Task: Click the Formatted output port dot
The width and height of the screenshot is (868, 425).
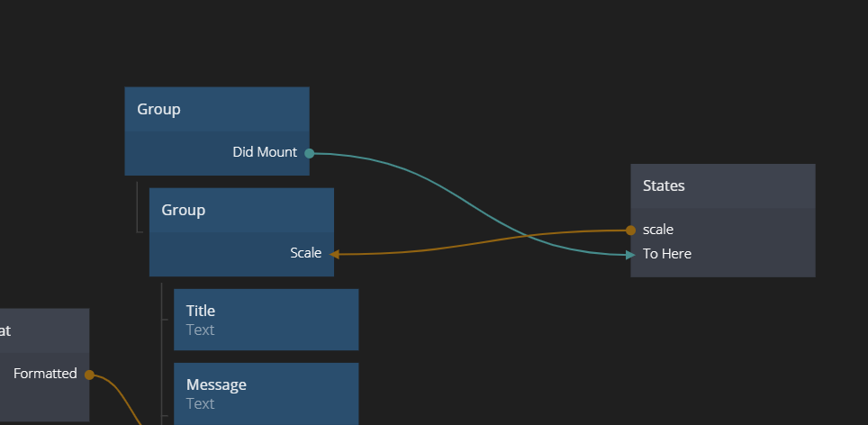Action: [89, 375]
